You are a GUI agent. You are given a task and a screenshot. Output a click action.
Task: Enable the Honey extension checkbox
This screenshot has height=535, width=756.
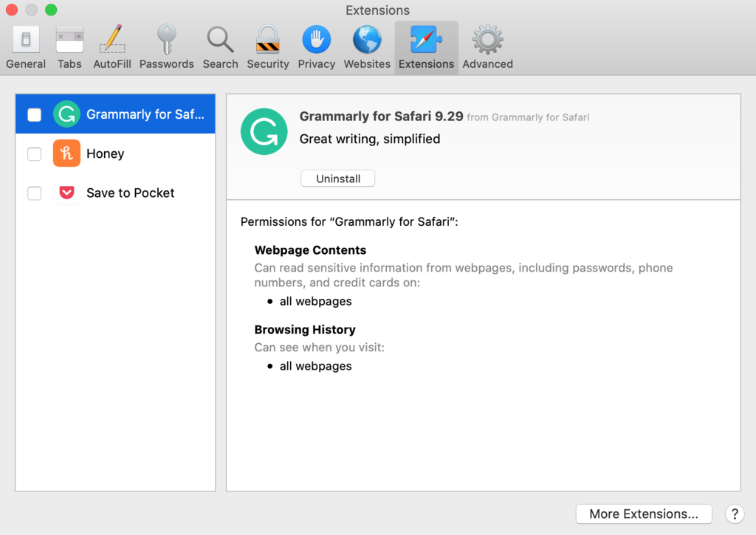(x=34, y=153)
